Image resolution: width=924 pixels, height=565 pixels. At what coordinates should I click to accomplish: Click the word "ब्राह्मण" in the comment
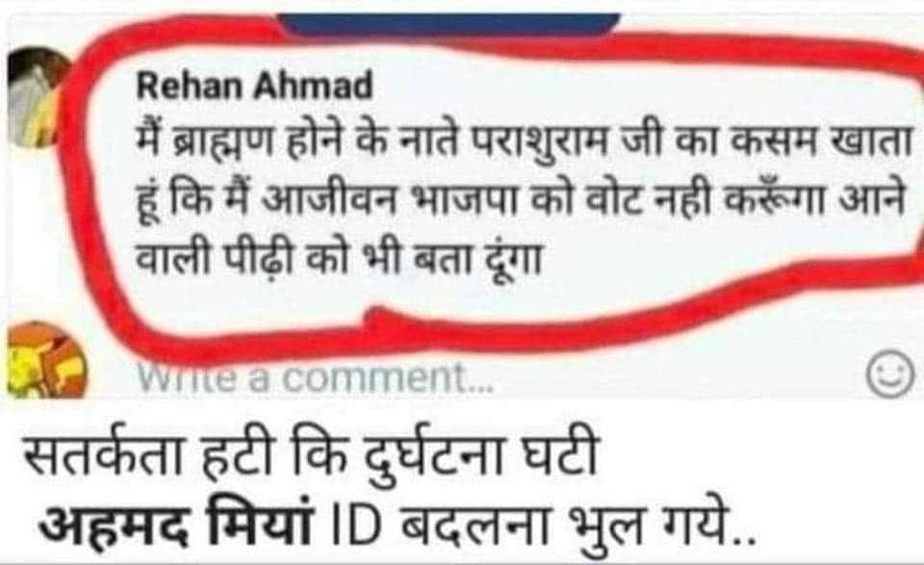coord(222,145)
